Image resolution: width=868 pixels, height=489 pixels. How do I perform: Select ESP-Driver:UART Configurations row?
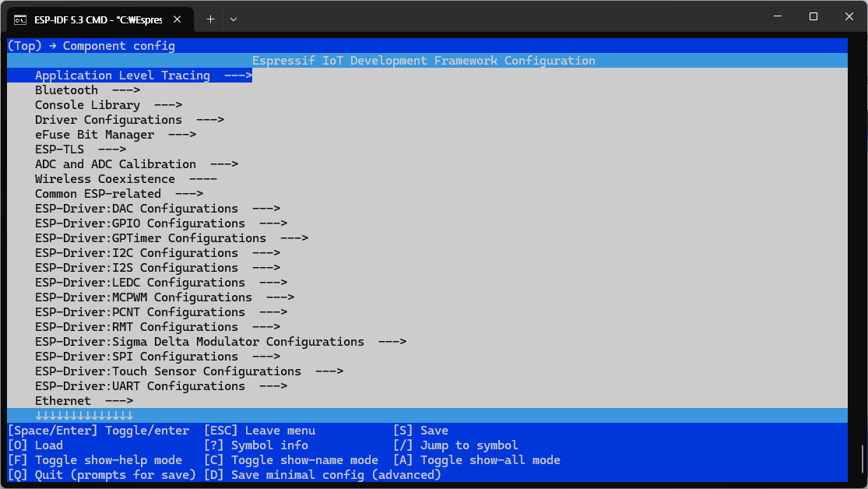pos(161,386)
